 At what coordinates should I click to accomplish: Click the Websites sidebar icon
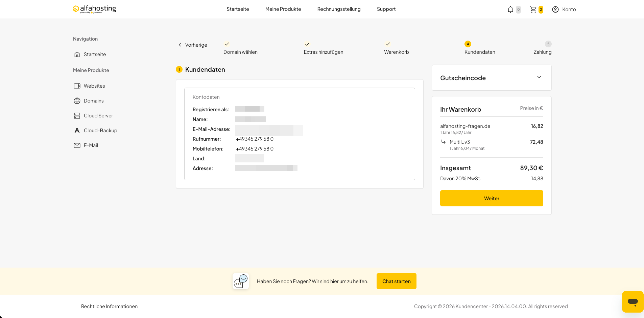pos(77,86)
